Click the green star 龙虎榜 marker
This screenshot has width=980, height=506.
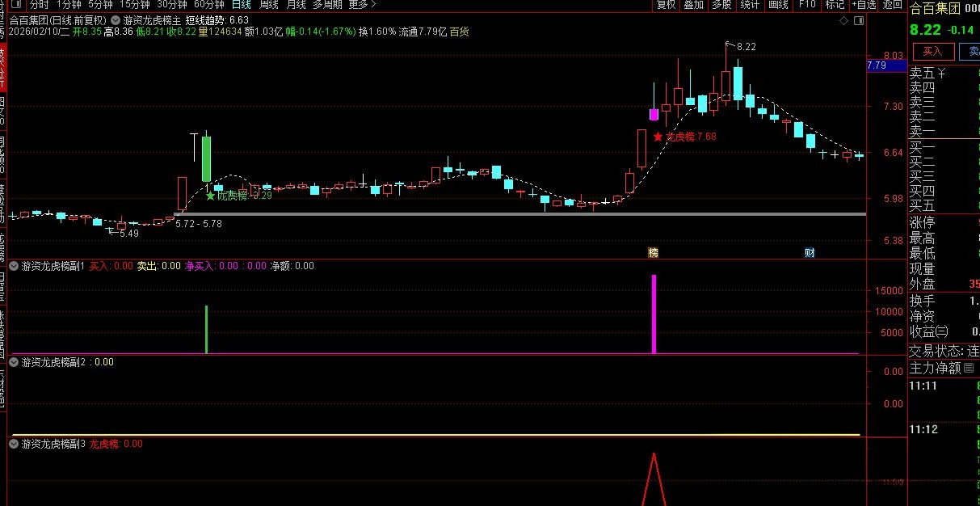211,196
